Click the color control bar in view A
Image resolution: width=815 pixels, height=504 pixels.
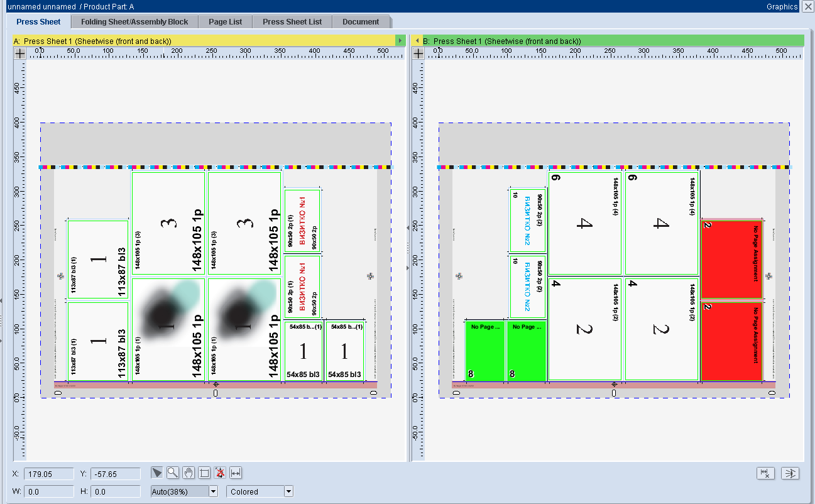[x=216, y=168]
